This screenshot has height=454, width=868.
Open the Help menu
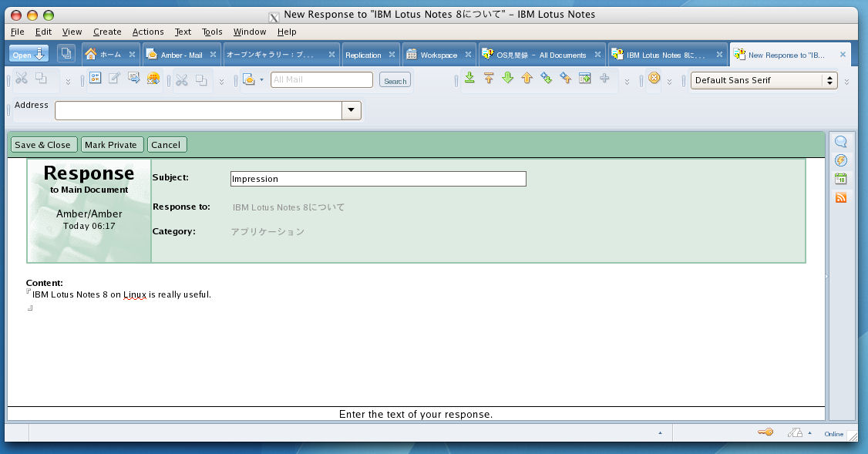287,32
